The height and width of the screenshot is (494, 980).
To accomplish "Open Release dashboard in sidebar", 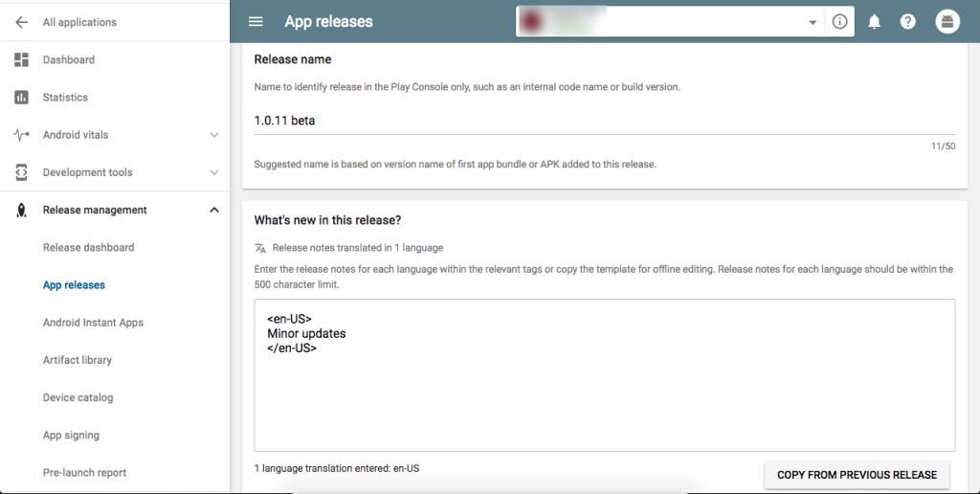I will [88, 248].
